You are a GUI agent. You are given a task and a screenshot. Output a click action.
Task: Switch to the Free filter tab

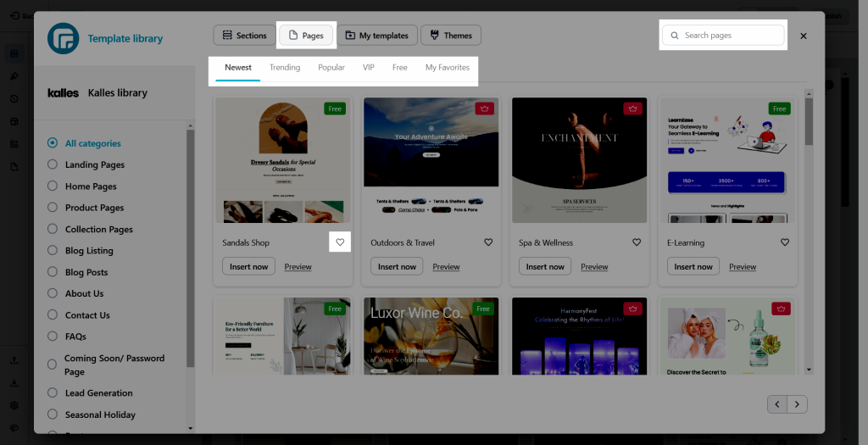point(400,68)
